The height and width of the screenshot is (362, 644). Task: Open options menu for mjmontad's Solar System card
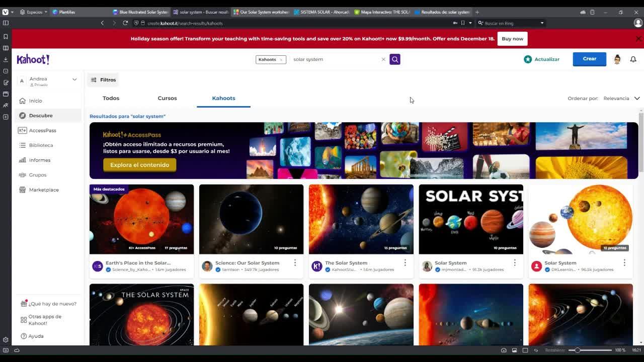point(515,263)
